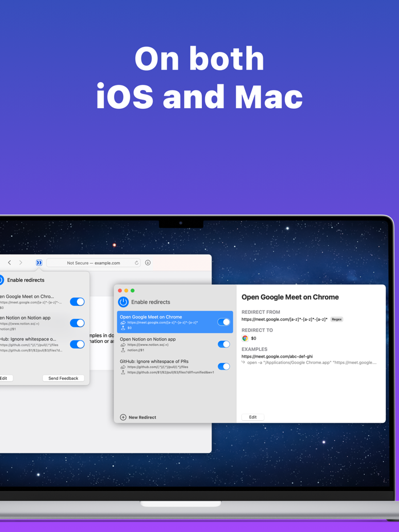Minimize the redirect app window

point(127,290)
